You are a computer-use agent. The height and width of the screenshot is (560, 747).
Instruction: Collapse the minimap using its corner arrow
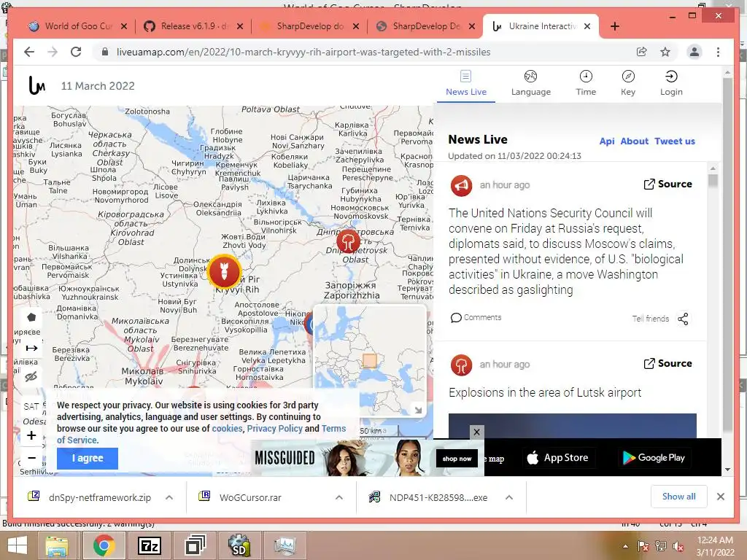[x=418, y=410]
